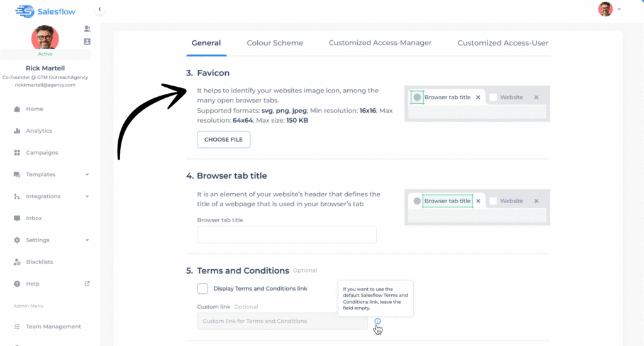Switch to the Colour Scheme tab
This screenshot has width=644, height=346.
click(x=275, y=43)
